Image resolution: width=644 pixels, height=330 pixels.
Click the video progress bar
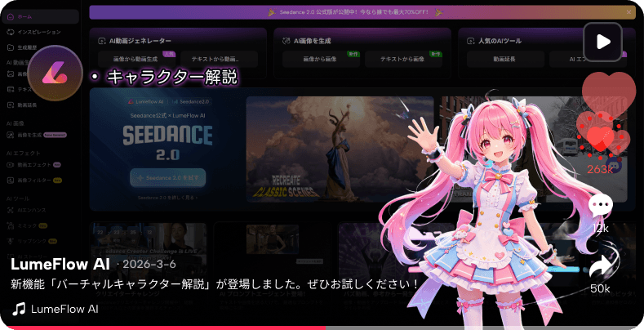(322, 328)
